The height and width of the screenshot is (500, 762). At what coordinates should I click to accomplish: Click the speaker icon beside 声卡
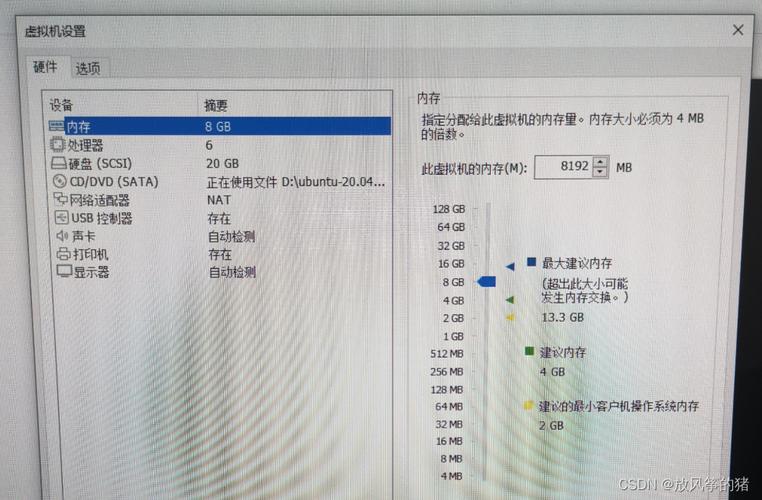[62, 236]
